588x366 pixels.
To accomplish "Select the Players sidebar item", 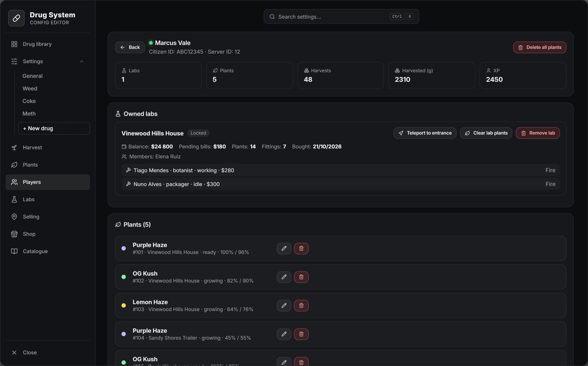I will point(48,182).
